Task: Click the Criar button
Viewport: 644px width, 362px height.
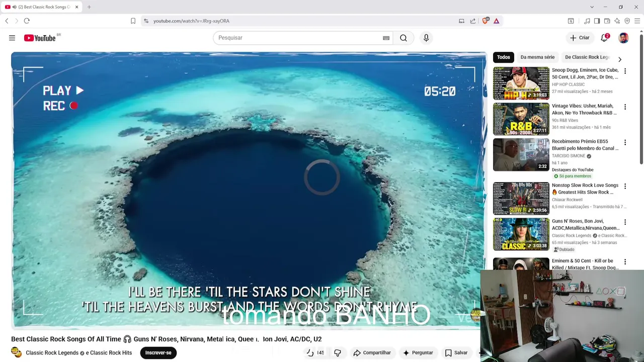Action: tap(580, 38)
